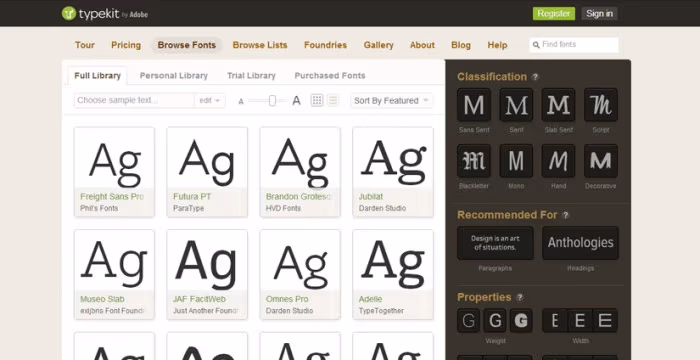Click the Phil's Fonts foundry name

[x=99, y=208]
